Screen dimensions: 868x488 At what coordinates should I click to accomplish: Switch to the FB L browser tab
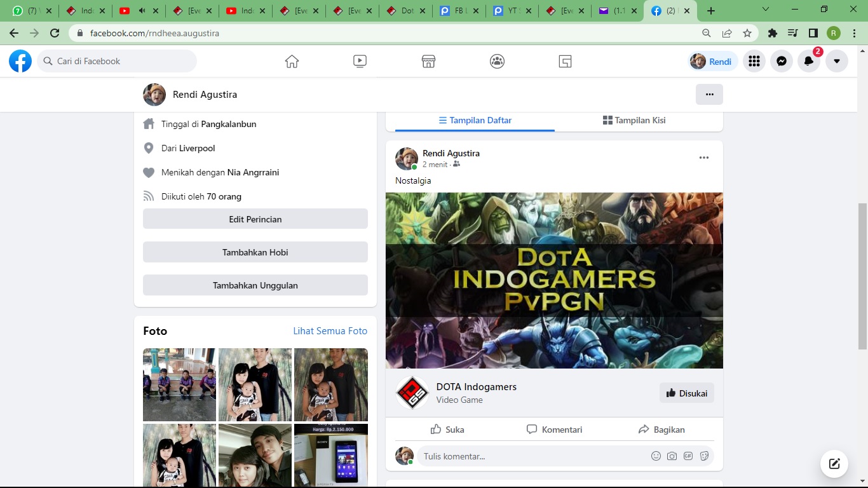459,11
